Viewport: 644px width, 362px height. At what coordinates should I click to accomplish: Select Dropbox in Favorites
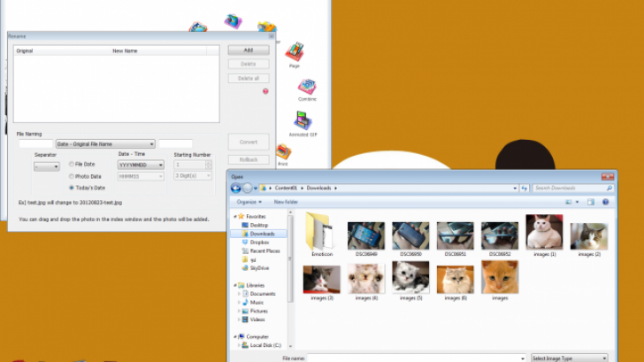point(259,243)
